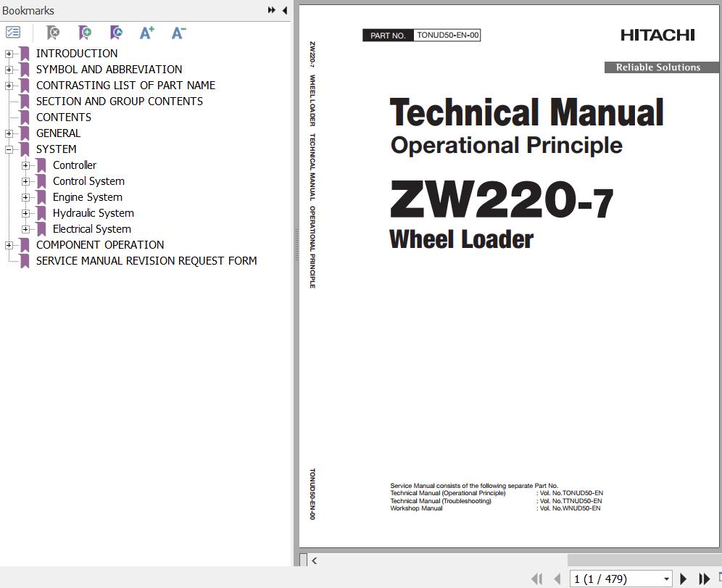
Task: Expand the COMPONENT OPERATION bookmark
Action: [x=9, y=245]
